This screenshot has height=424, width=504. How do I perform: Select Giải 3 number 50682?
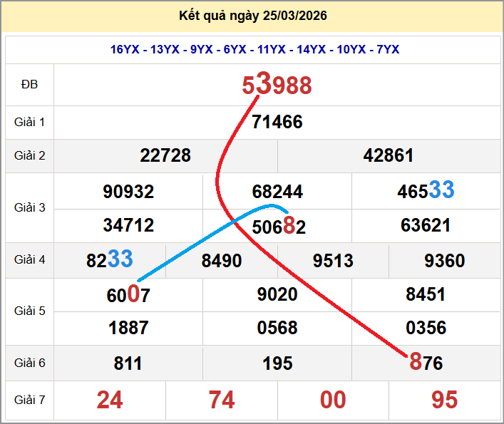tap(277, 227)
